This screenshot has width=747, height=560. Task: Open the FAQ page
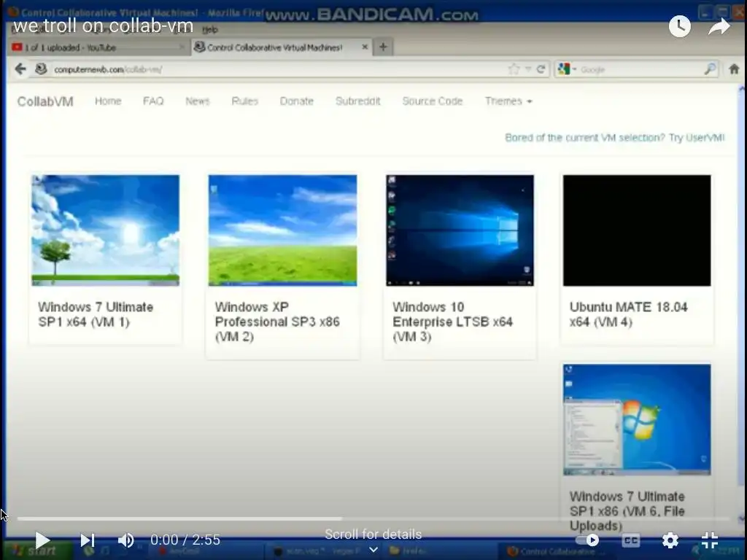click(153, 101)
